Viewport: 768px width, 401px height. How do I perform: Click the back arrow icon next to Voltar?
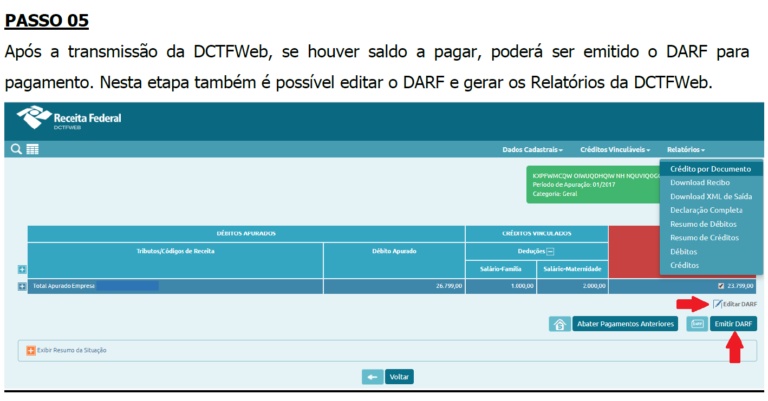pyautogui.click(x=373, y=377)
